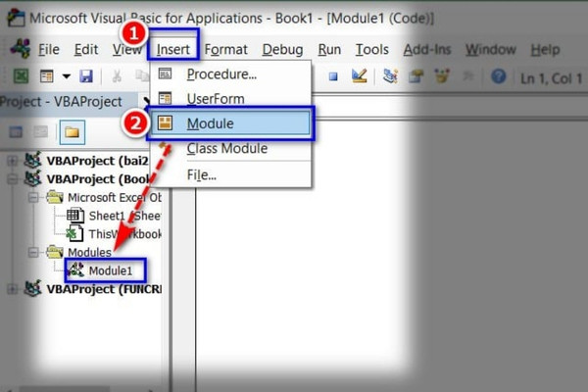Select the Modules folder label
The height and width of the screenshot is (392, 588).
(89, 253)
